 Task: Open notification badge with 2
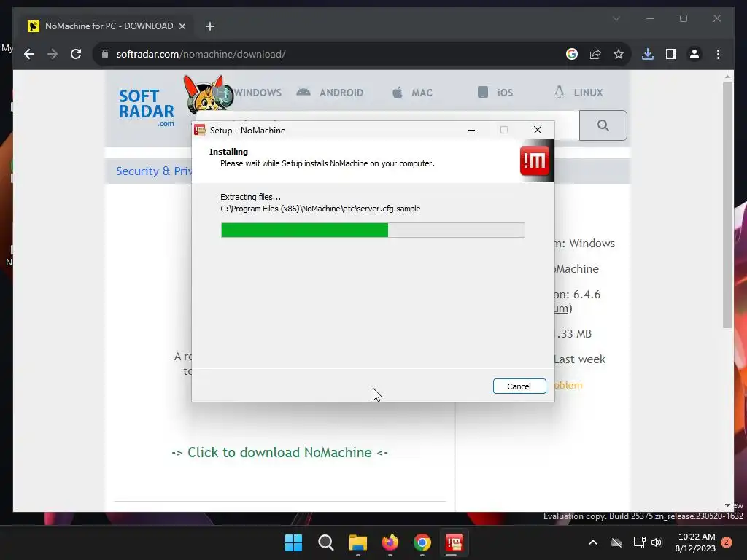[727, 542]
